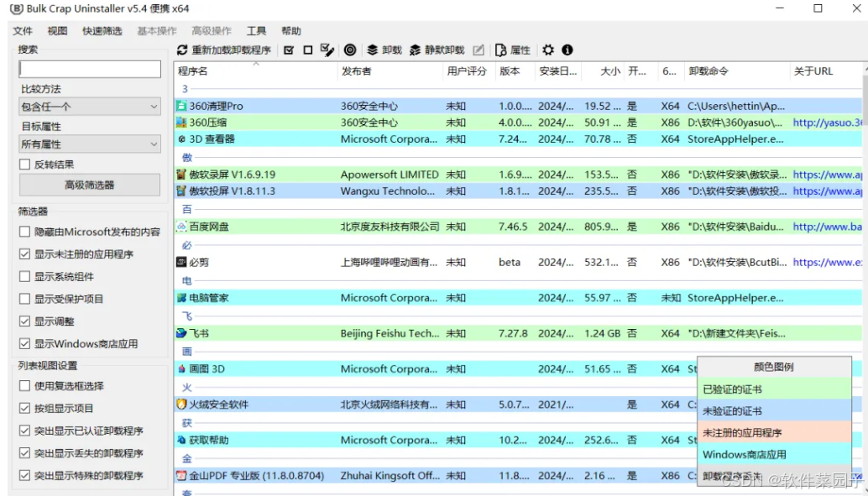This screenshot has width=868, height=496.
Task: Open the 快速筛选 menu
Action: (102, 31)
